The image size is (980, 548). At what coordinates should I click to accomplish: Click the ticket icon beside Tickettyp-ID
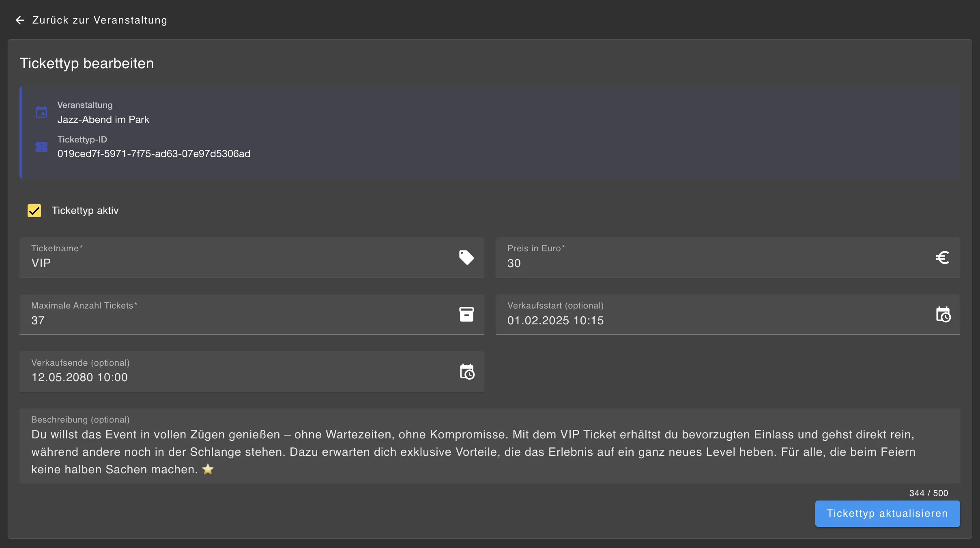click(x=41, y=147)
